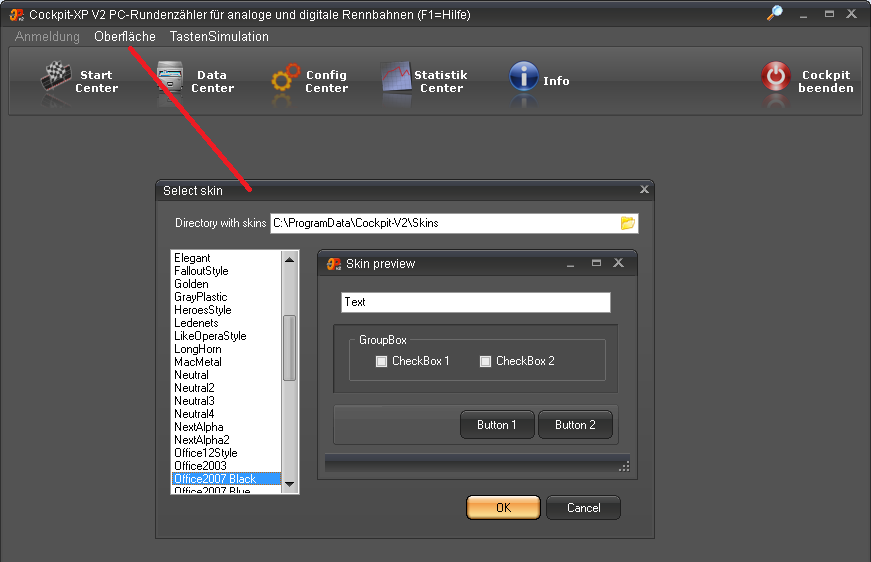Select the MacMetal skin
871x562 pixels.
click(226, 362)
